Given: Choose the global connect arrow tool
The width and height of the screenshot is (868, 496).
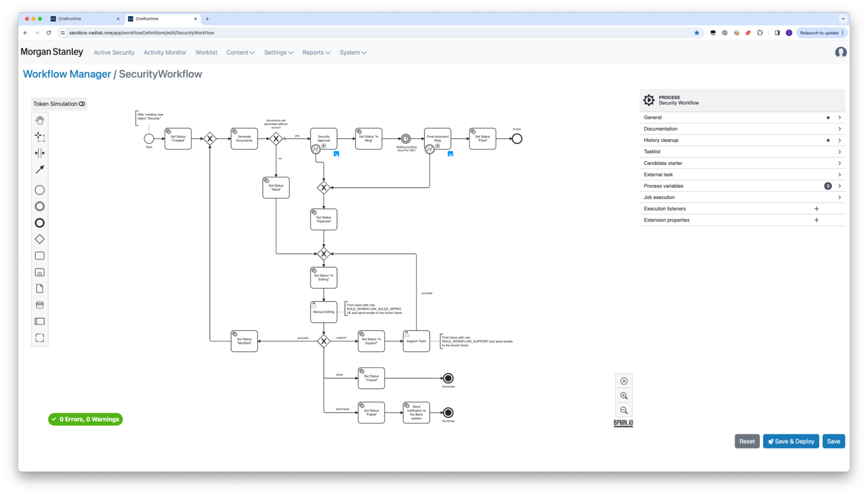Looking at the screenshot, I should pos(40,170).
